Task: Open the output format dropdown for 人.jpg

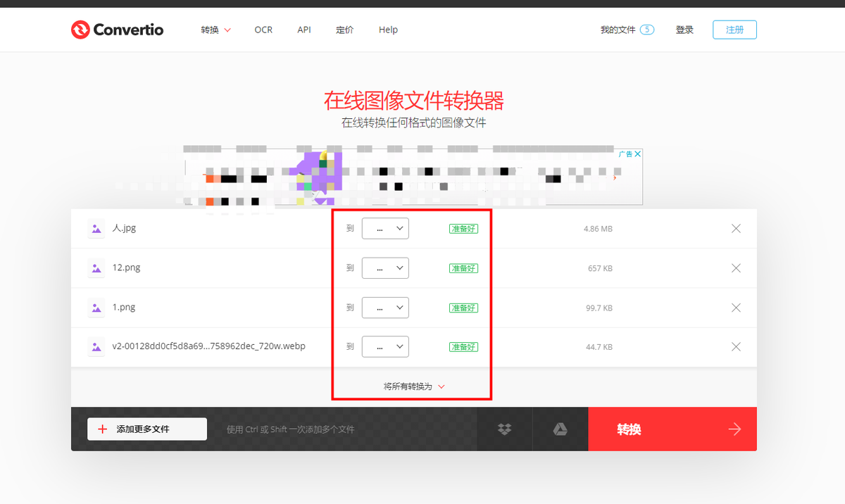Action: click(x=385, y=228)
